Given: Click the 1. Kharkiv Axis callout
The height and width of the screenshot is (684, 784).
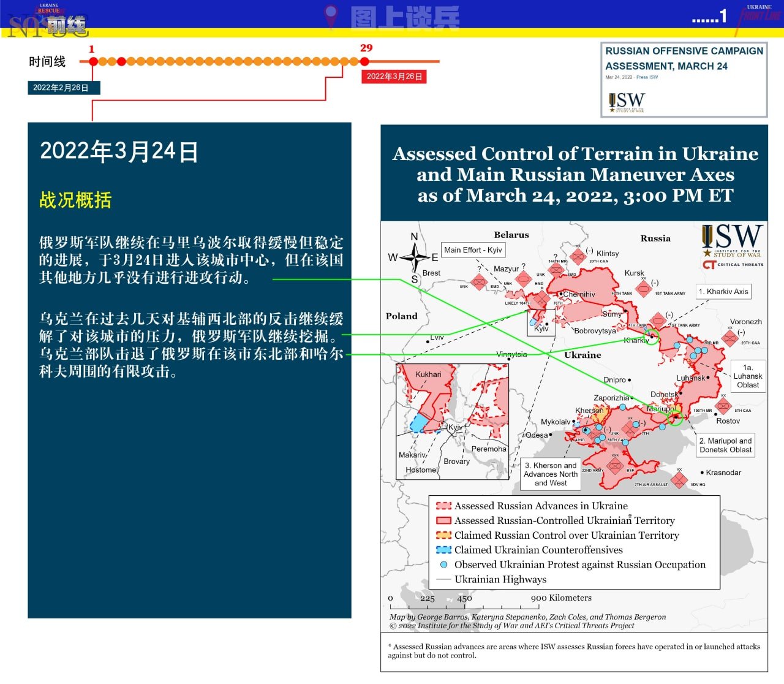Looking at the screenshot, I should pos(723,292).
